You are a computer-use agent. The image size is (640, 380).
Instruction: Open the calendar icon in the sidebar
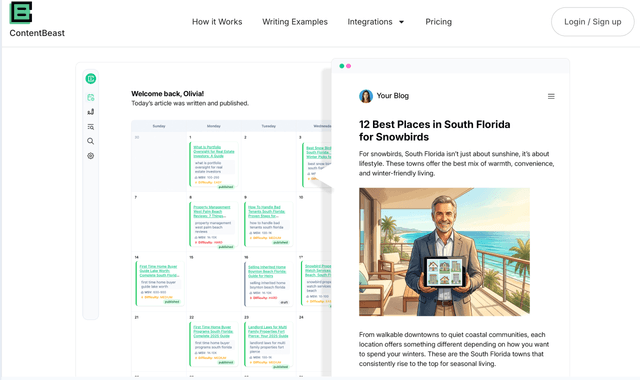pyautogui.click(x=91, y=97)
